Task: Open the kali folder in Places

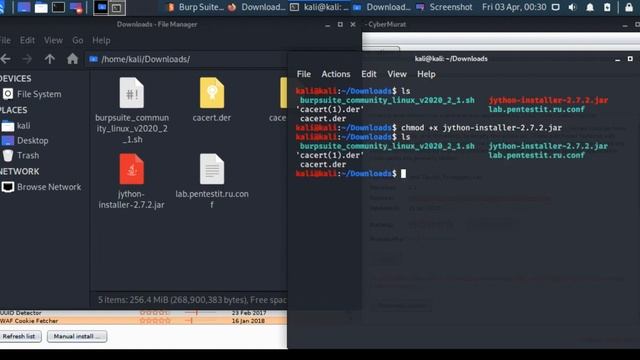Action: click(16, 126)
